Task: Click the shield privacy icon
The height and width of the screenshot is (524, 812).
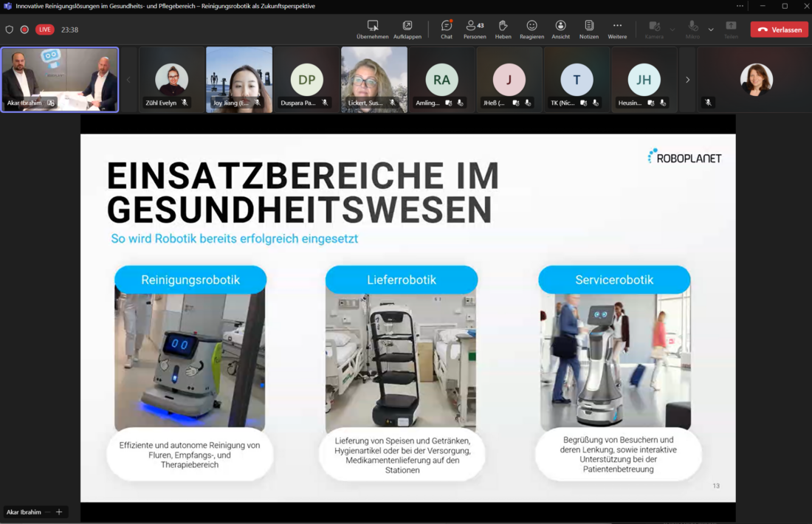Action: tap(10, 30)
